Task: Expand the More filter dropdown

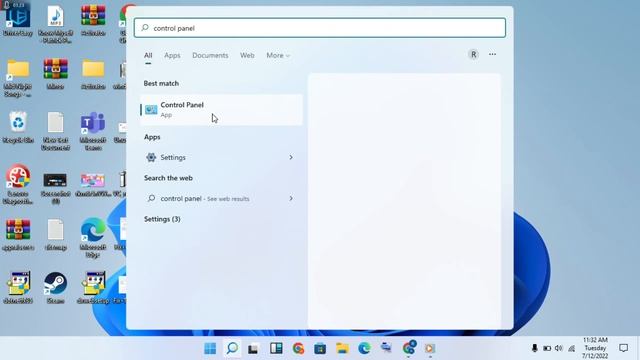Action: coord(278,55)
